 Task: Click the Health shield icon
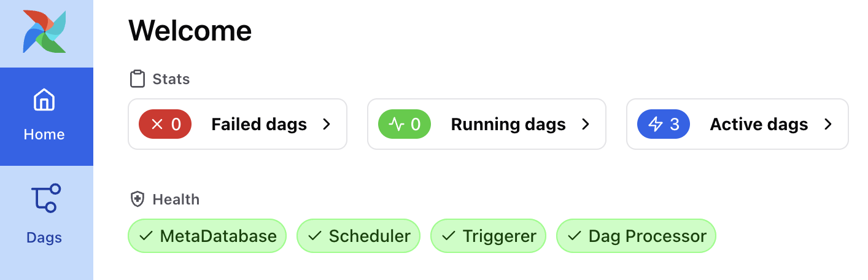[x=137, y=200]
